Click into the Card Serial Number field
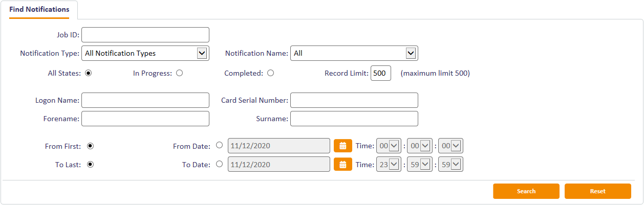The width and height of the screenshot is (644, 205). click(x=354, y=100)
